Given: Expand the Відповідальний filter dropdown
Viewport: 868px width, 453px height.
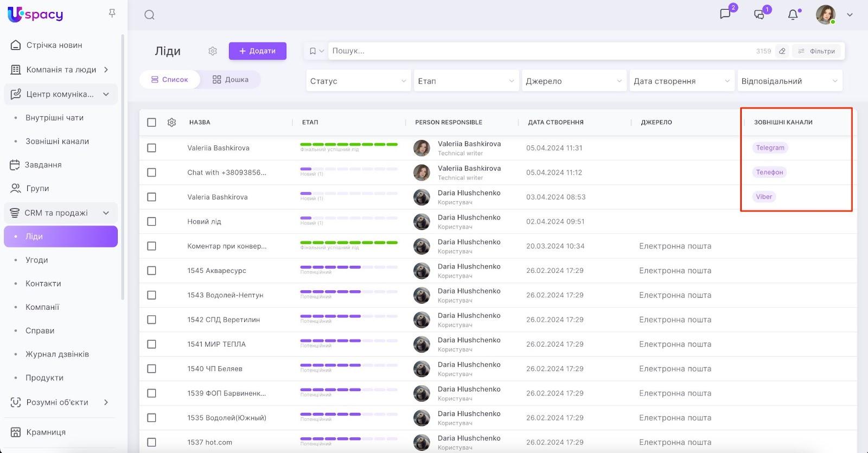Looking at the screenshot, I should tap(789, 81).
